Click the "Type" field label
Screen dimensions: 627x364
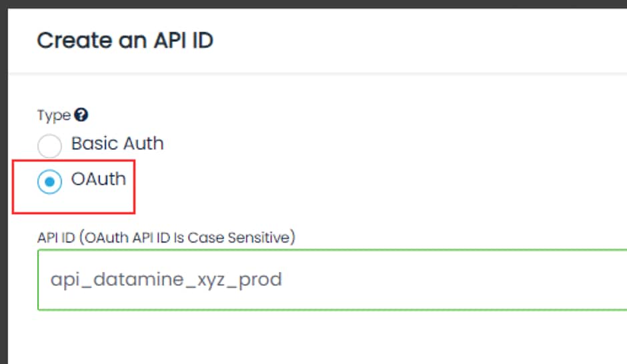coord(53,115)
